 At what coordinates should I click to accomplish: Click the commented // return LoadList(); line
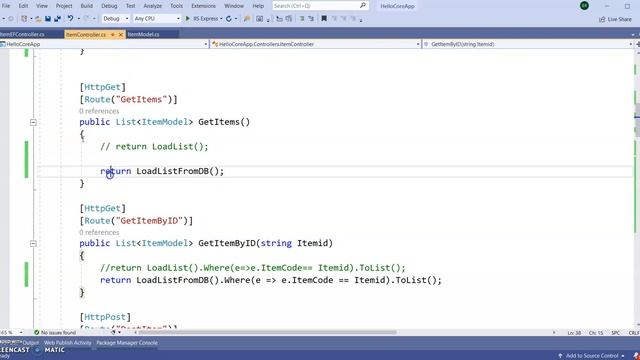tap(154, 147)
